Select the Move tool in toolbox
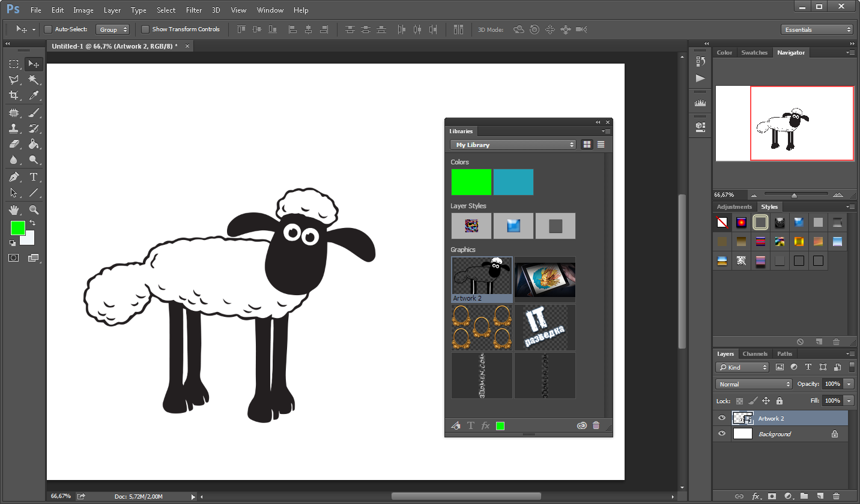 [34, 64]
